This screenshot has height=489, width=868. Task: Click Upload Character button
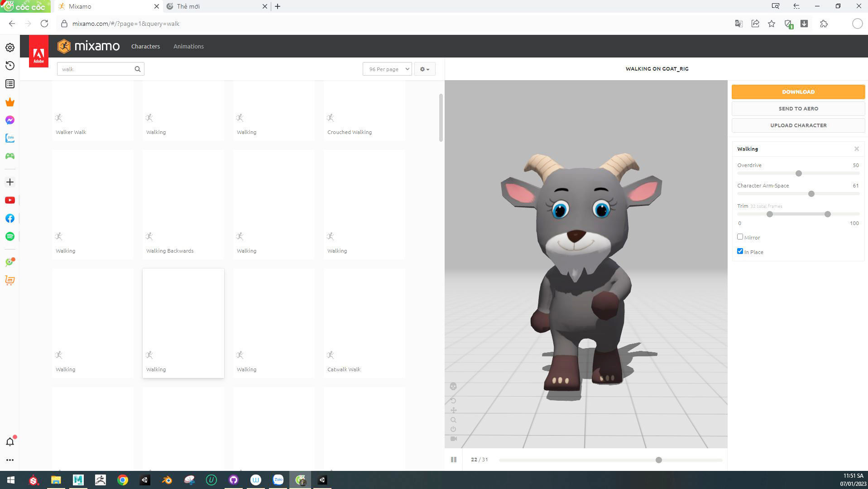(798, 125)
